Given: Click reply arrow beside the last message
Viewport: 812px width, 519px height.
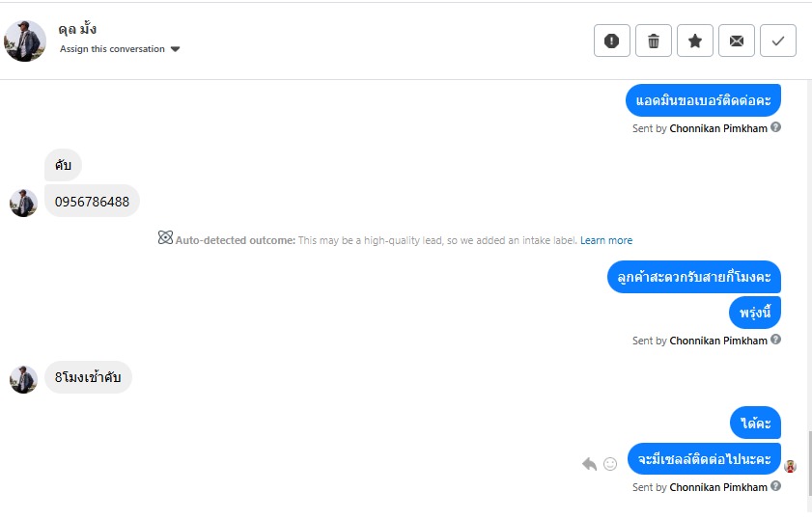Looking at the screenshot, I should [590, 464].
